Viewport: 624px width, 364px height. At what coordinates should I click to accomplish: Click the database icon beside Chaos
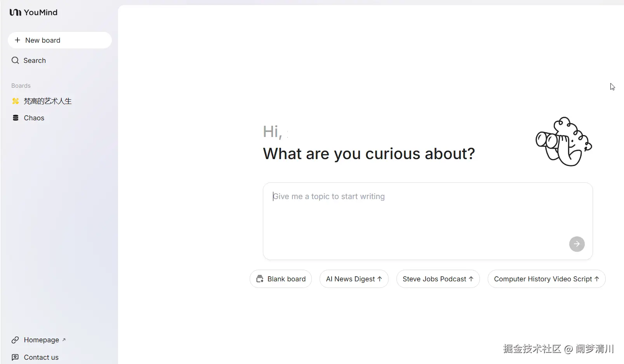[x=16, y=118]
